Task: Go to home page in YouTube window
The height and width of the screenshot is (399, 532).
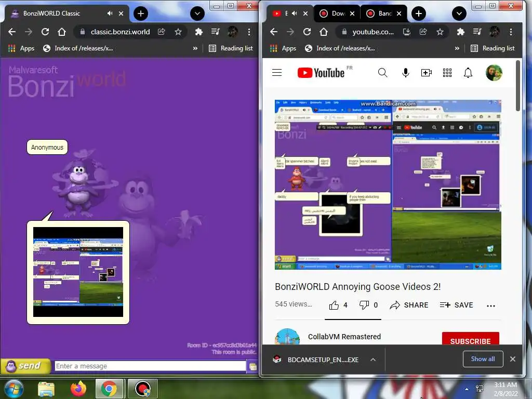Action: tap(323, 32)
